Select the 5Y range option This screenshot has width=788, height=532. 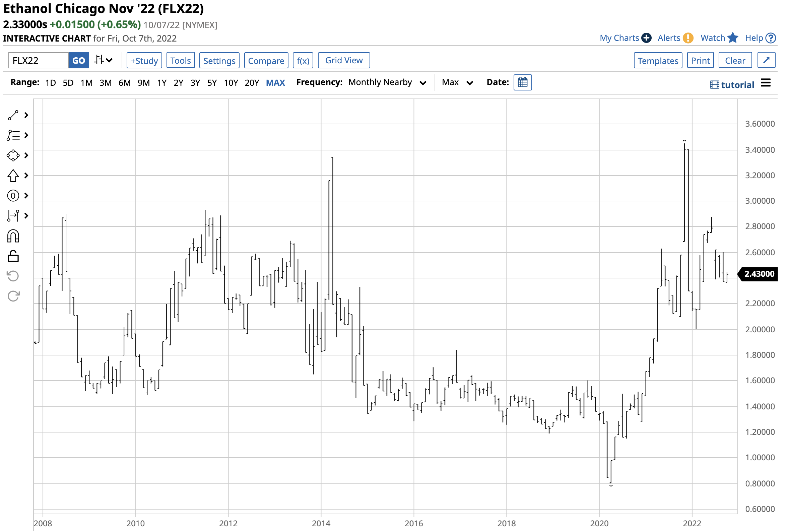212,83
